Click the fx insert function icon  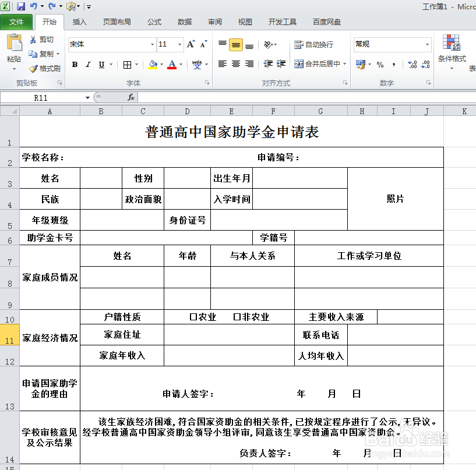click(131, 97)
